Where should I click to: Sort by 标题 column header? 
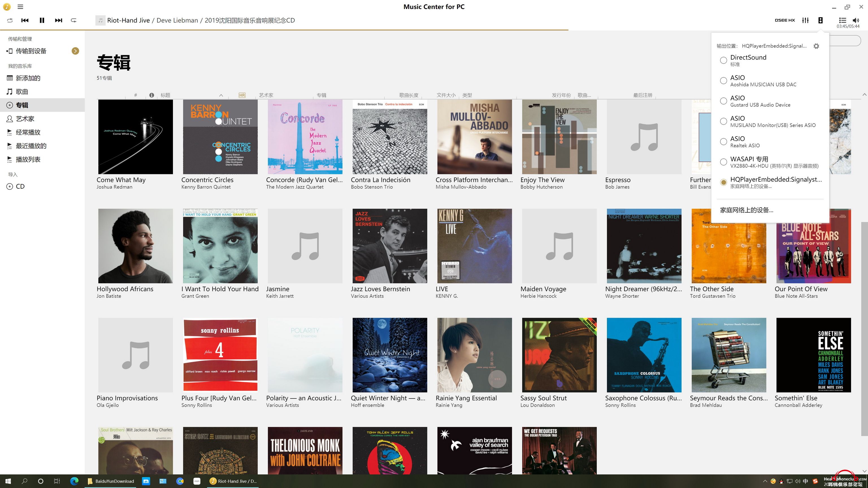coord(166,95)
